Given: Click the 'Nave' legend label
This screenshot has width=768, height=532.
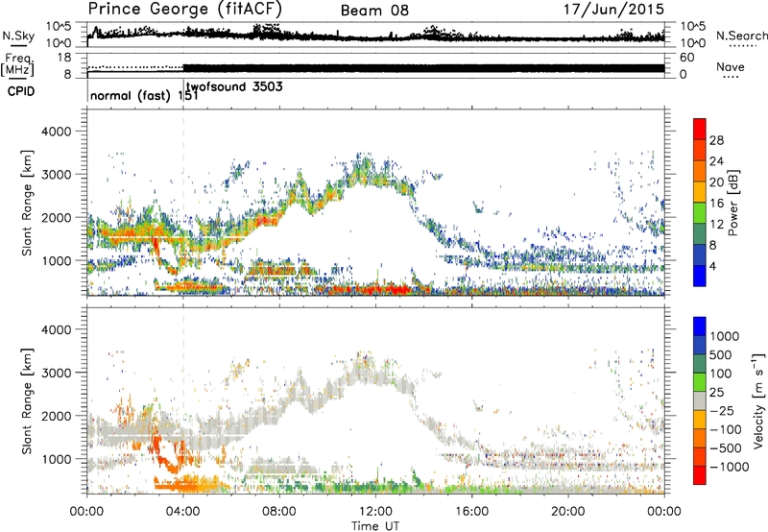Looking at the screenshot, I should (731, 67).
